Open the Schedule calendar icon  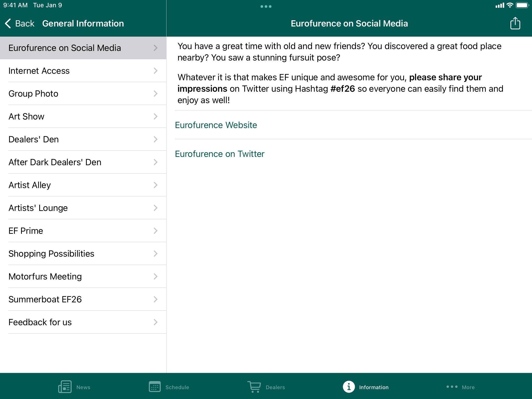tap(155, 387)
